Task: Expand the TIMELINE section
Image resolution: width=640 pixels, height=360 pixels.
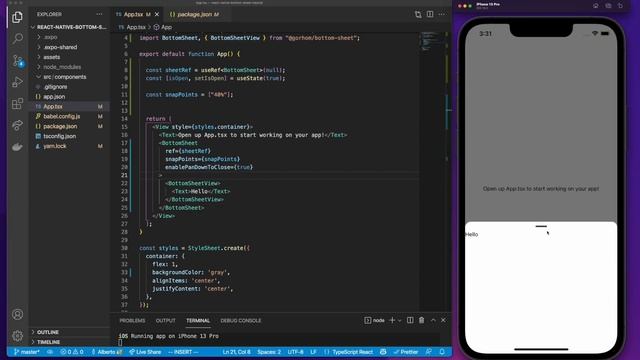Action: click(48, 342)
